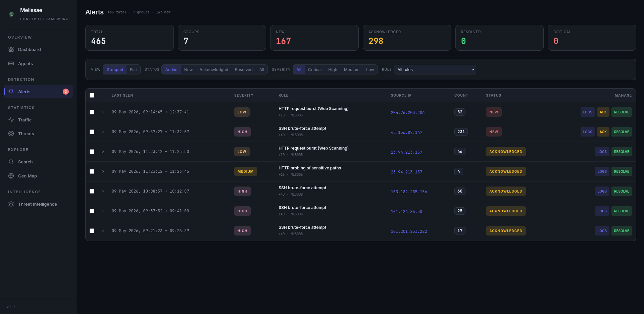Open LOGS for 45.156.87.147 alert
This screenshot has width=644, height=314.
point(588,132)
